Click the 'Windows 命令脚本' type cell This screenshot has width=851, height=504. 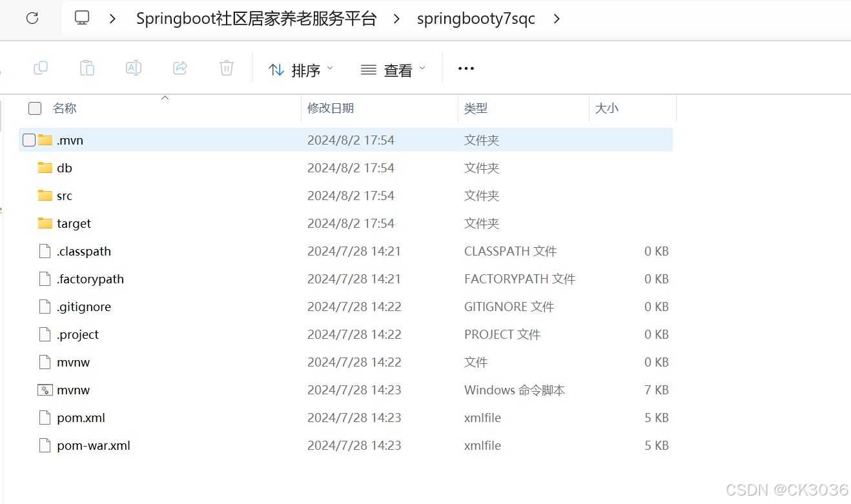[x=515, y=390]
